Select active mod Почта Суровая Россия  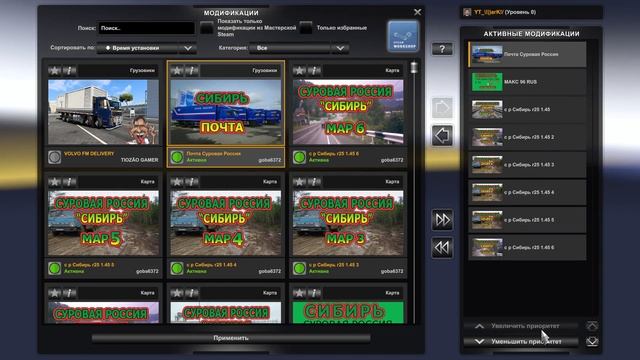point(527,54)
